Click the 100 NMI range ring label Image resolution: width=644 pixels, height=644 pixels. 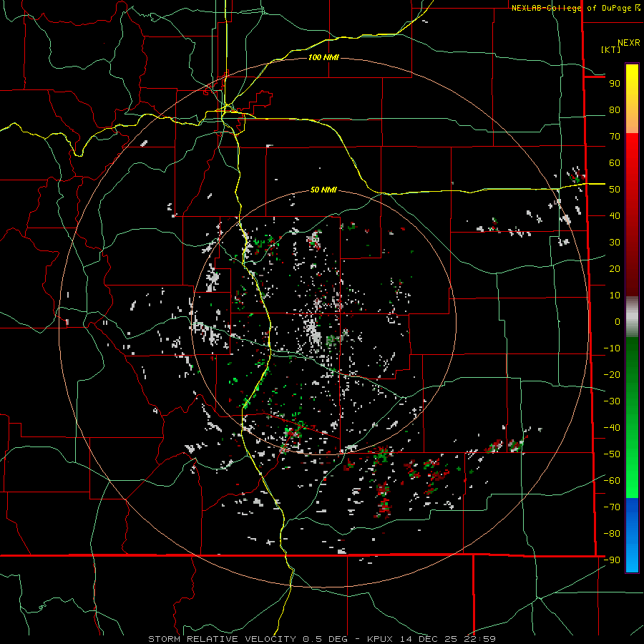click(x=323, y=57)
